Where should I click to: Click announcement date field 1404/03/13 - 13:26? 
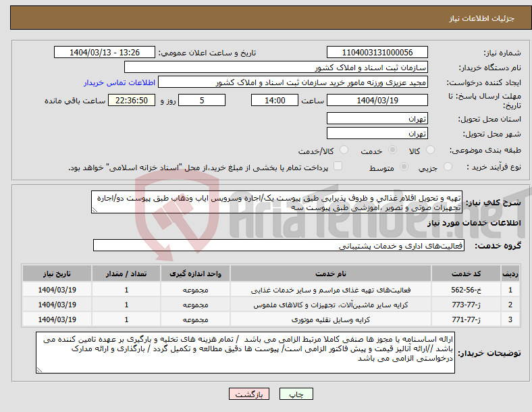[105, 52]
